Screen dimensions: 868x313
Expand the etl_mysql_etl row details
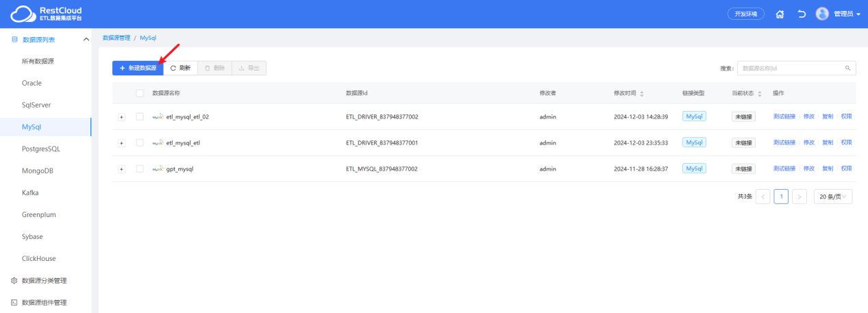[122, 142]
